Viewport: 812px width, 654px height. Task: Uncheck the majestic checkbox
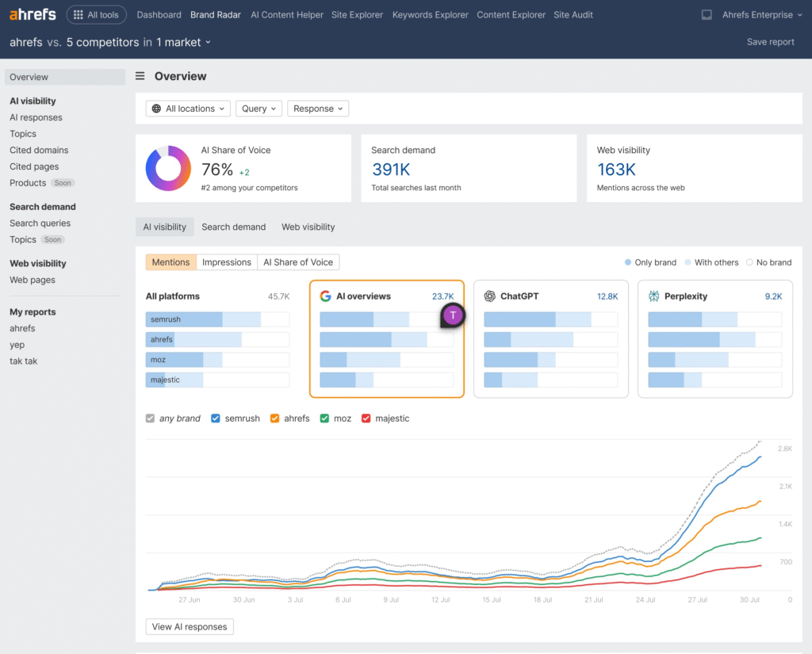tap(366, 419)
